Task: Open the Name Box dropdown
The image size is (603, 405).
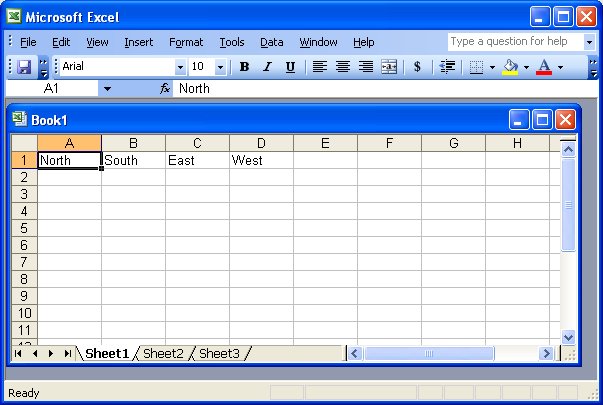Action: [x=107, y=89]
